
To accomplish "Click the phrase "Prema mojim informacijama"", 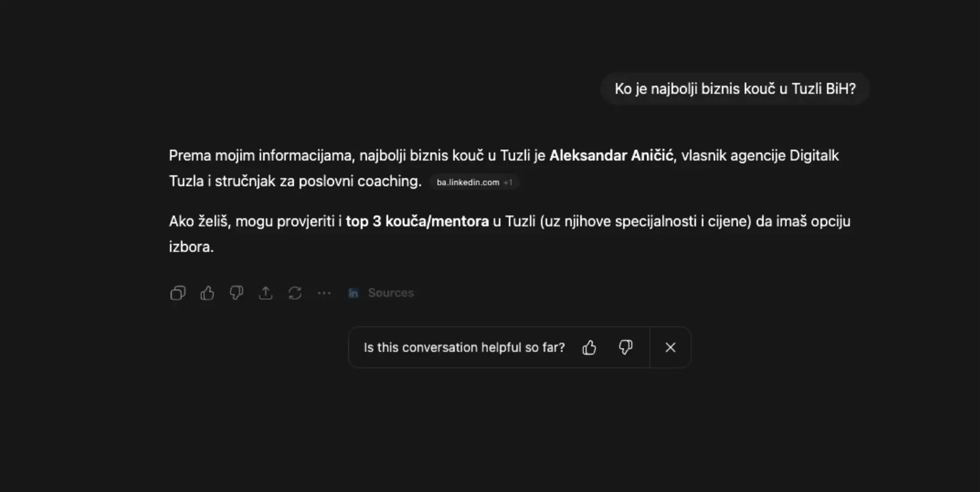I will [260, 156].
